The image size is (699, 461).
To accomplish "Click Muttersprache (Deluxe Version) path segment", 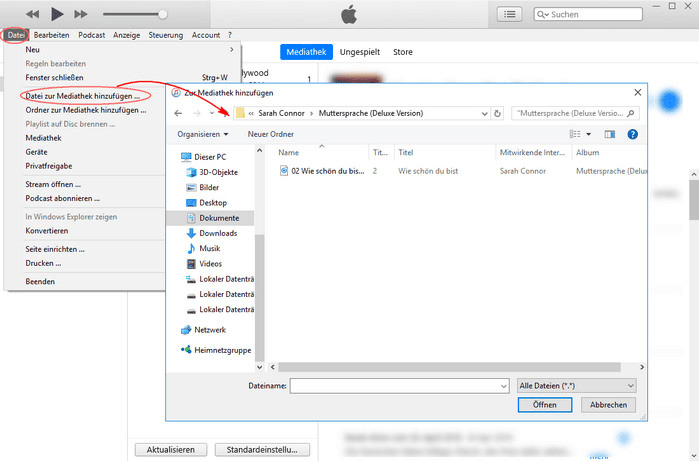I will click(x=370, y=113).
